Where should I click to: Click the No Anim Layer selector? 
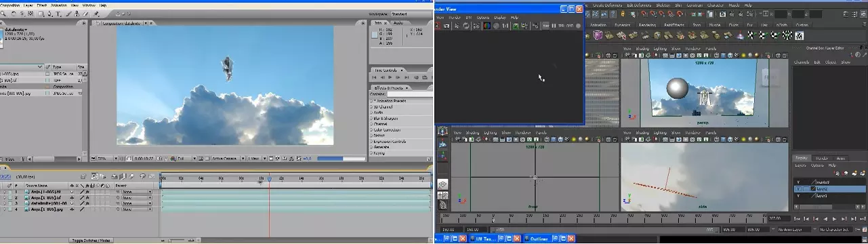(x=794, y=229)
